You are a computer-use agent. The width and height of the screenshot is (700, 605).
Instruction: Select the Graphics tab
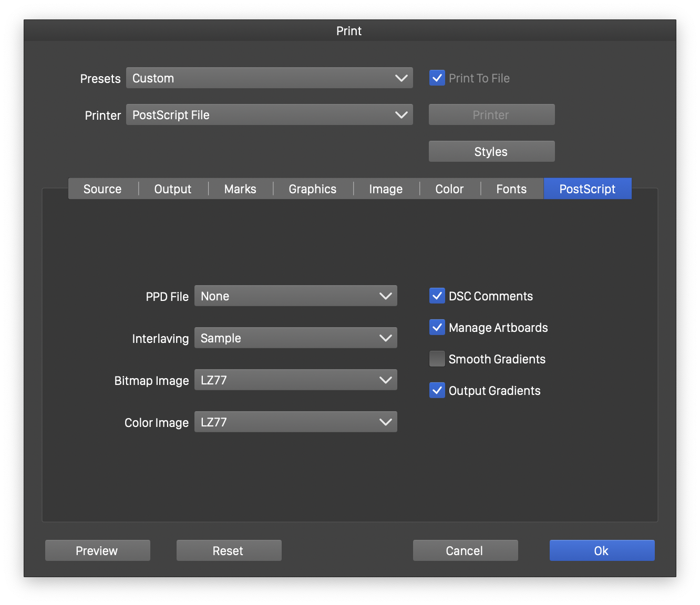click(313, 189)
